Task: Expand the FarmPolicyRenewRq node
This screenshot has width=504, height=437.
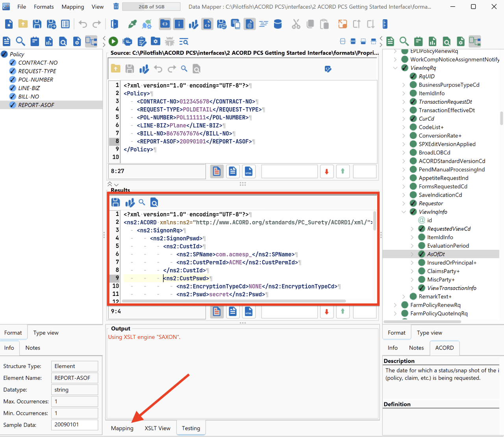Action: [x=395, y=305]
